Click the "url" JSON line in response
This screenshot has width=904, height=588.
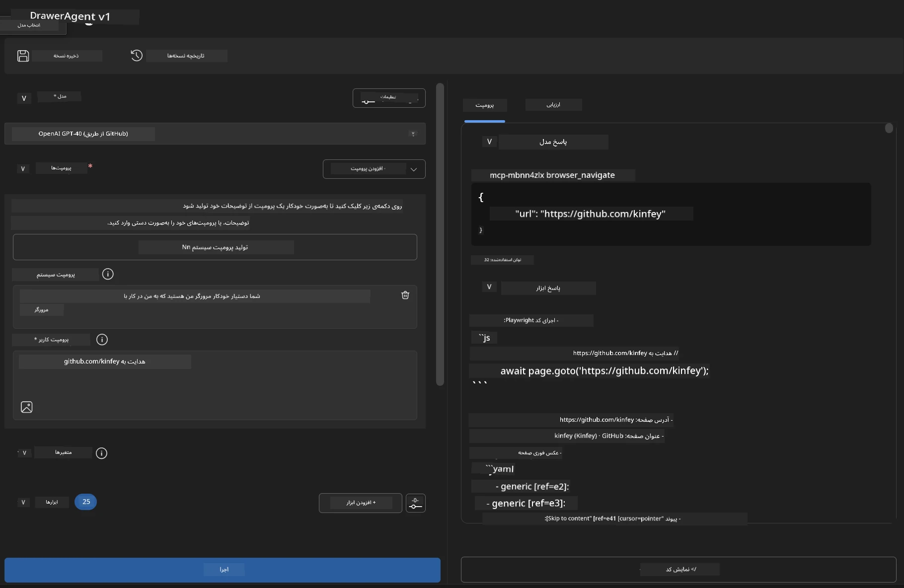(x=590, y=214)
